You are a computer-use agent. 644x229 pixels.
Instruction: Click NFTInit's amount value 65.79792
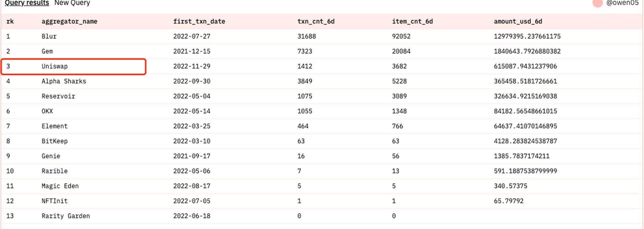(x=508, y=201)
